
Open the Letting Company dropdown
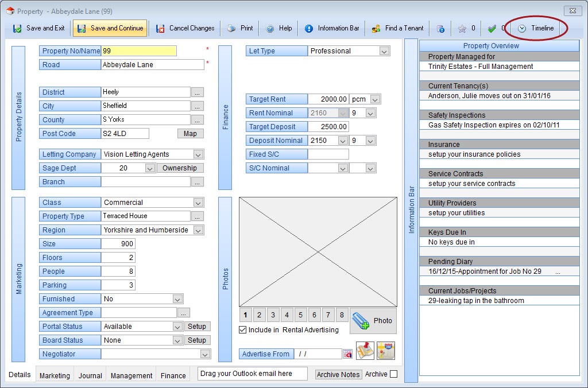point(198,154)
